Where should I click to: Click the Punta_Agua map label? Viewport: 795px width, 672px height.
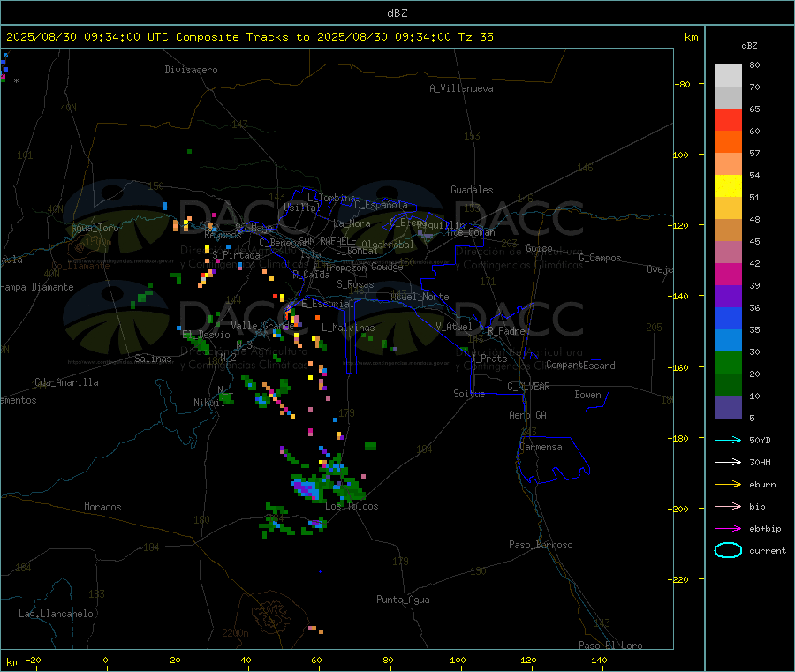pos(403,600)
